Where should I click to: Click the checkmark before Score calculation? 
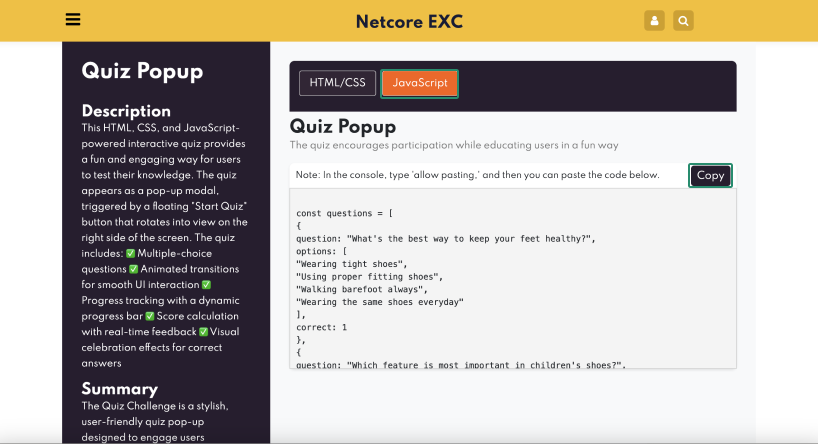[150, 316]
